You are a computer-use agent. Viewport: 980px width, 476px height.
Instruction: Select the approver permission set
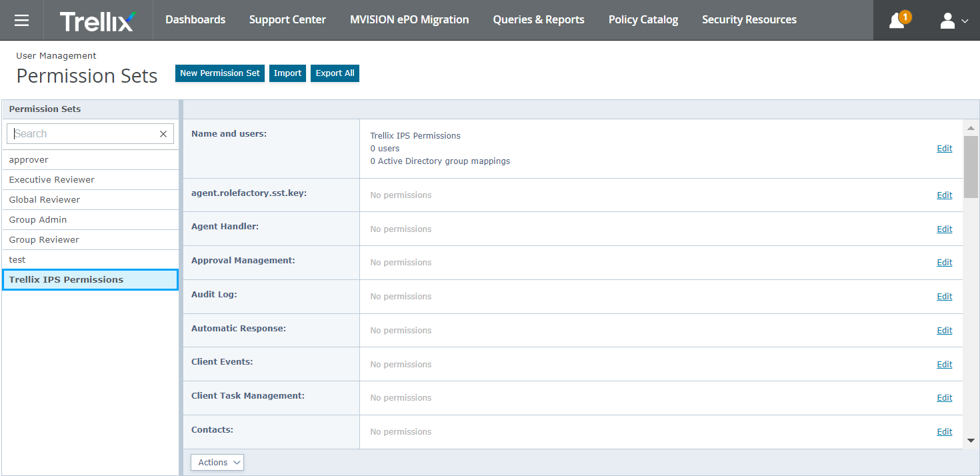coord(90,160)
